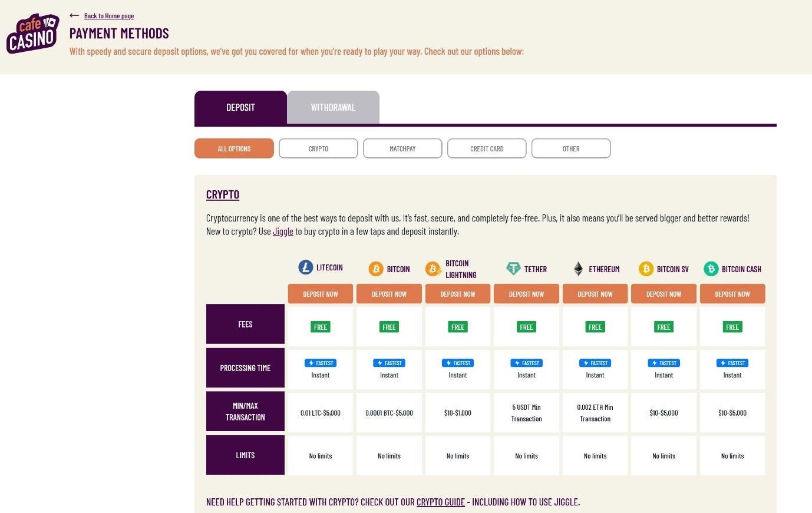Click the Ethereum diamond icon
Image resolution: width=812 pixels, height=513 pixels.
pos(578,269)
